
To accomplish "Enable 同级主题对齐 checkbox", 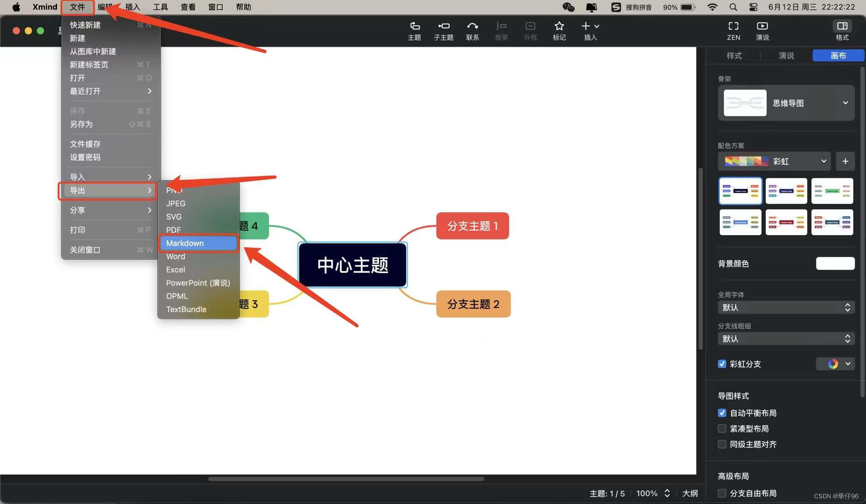I will 722,444.
